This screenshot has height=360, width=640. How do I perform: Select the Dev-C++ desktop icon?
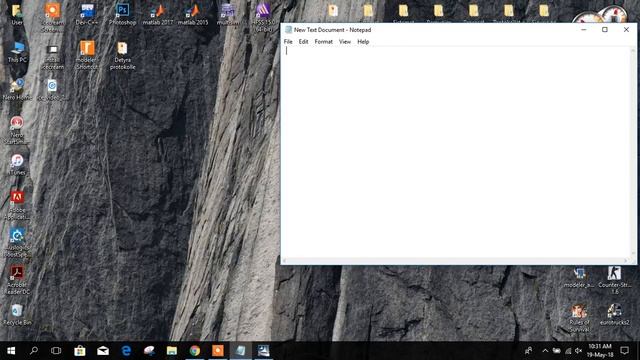click(x=87, y=14)
